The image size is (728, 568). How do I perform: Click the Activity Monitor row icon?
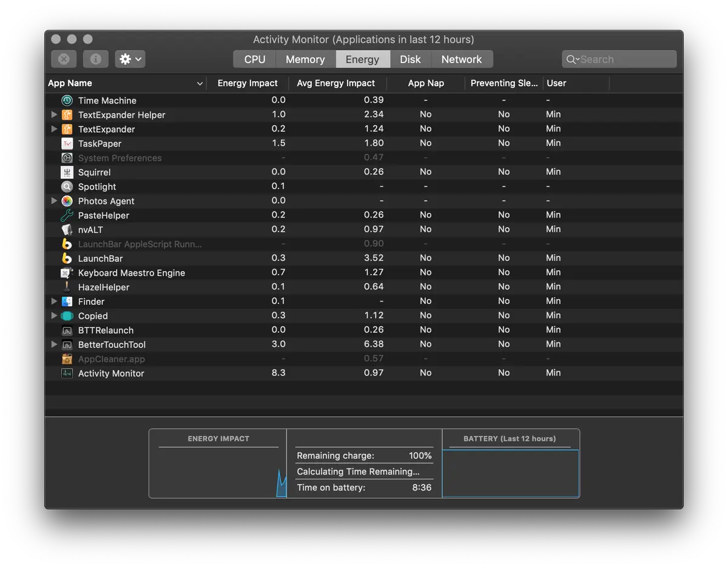(67, 373)
